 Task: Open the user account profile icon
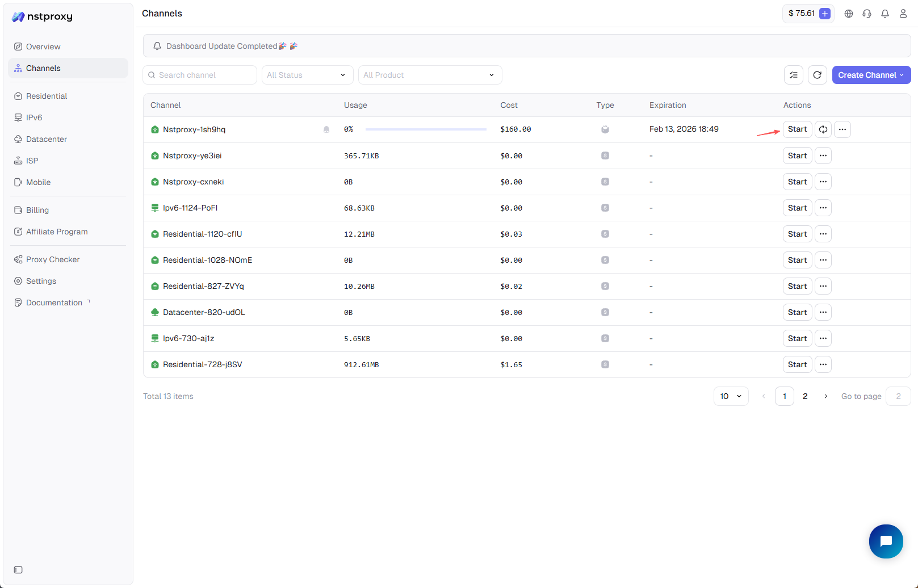903,14
